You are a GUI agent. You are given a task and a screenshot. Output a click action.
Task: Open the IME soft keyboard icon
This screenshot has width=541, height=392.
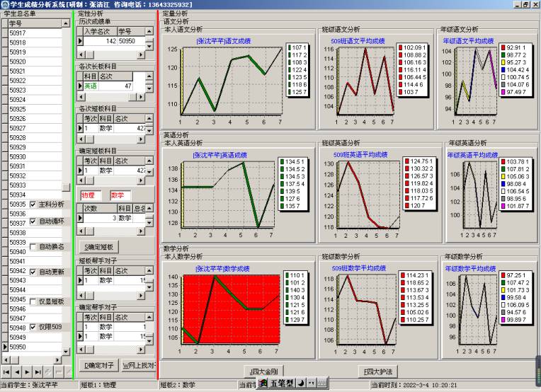click(x=321, y=384)
